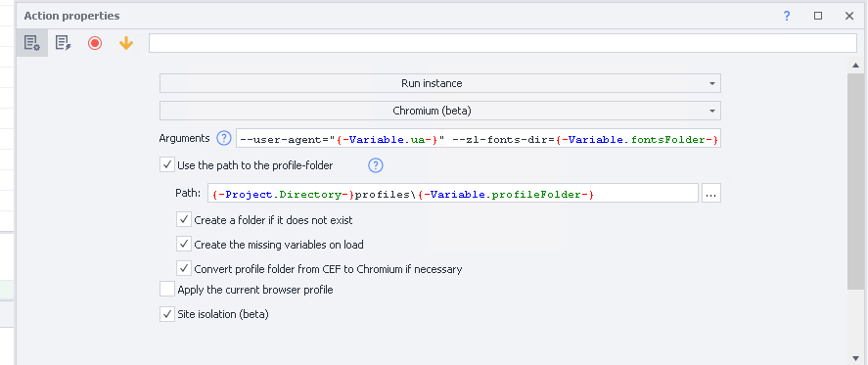Close the Action properties window

click(849, 16)
